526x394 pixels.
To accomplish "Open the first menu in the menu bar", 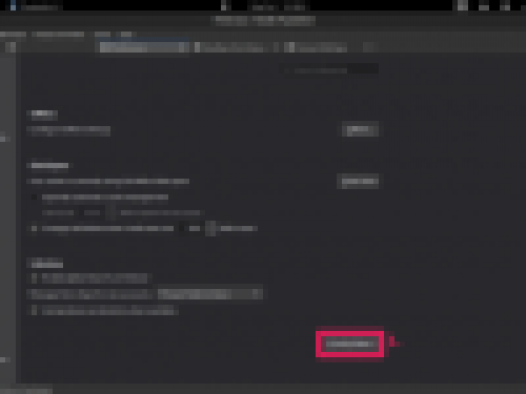I will [x=13, y=34].
